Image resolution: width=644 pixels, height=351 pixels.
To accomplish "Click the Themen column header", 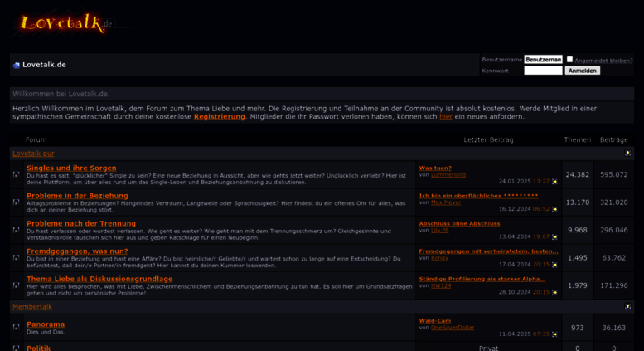I will click(x=577, y=139).
